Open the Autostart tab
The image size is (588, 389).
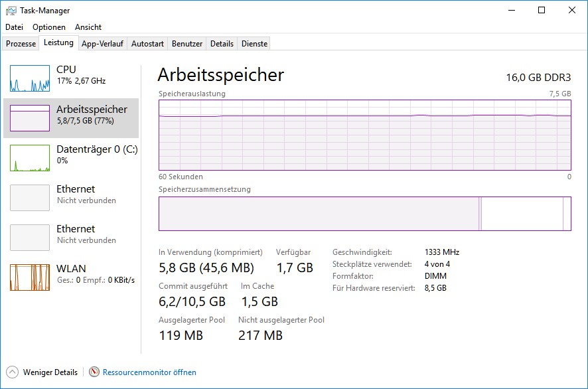point(147,44)
